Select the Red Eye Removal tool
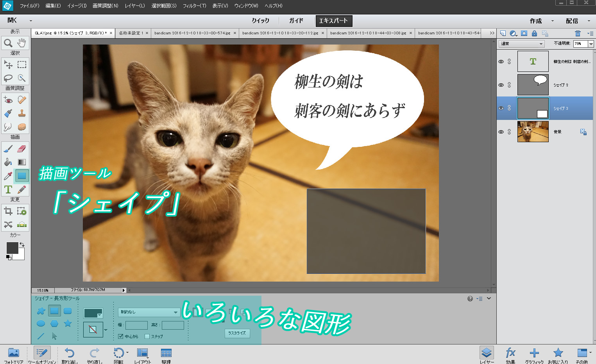 point(8,100)
